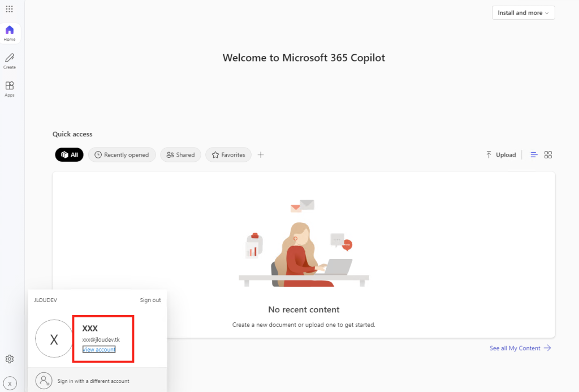Click the X account avatar in sidebar
Image resolution: width=579 pixels, height=392 pixels.
(x=10, y=384)
